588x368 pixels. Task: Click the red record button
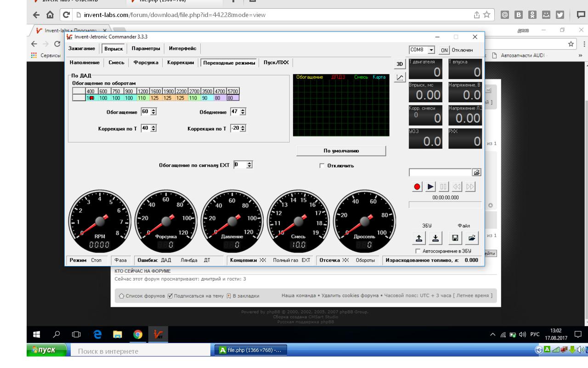pos(417,187)
